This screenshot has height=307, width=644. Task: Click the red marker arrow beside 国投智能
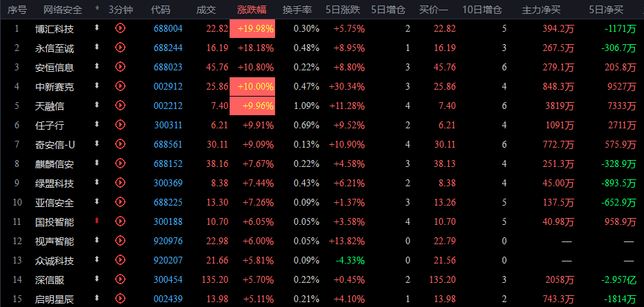pyautogui.click(x=97, y=221)
